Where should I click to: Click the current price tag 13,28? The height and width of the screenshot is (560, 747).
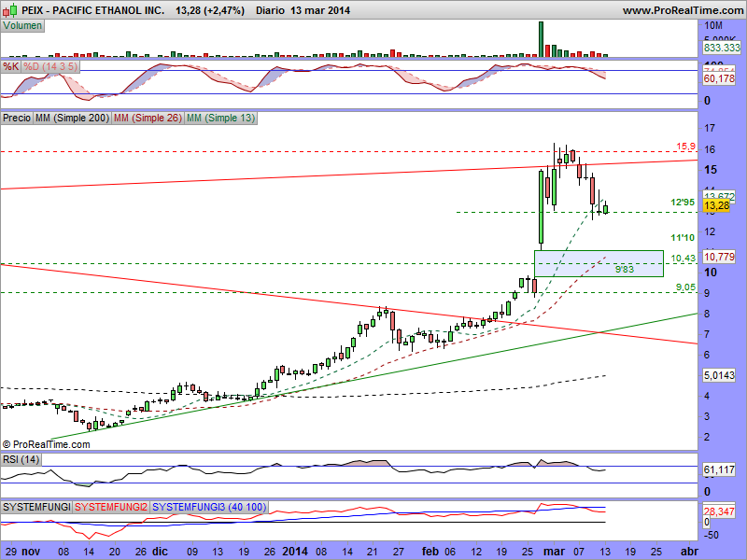point(716,205)
